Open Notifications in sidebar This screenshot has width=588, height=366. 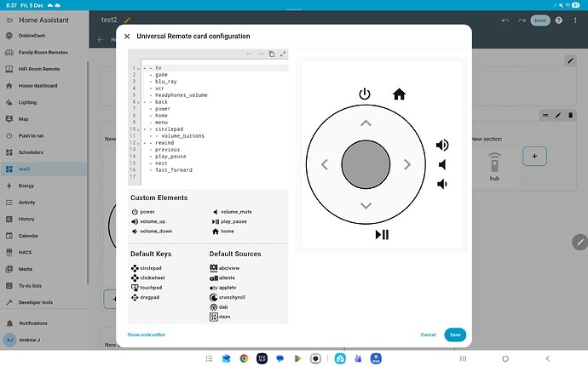pos(43,323)
